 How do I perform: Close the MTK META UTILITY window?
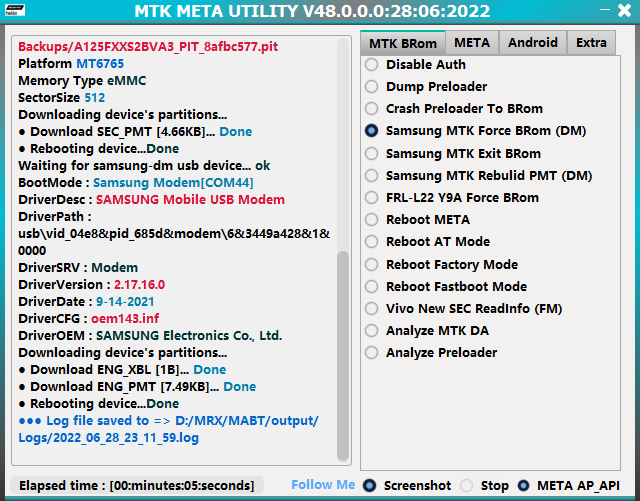(624, 10)
